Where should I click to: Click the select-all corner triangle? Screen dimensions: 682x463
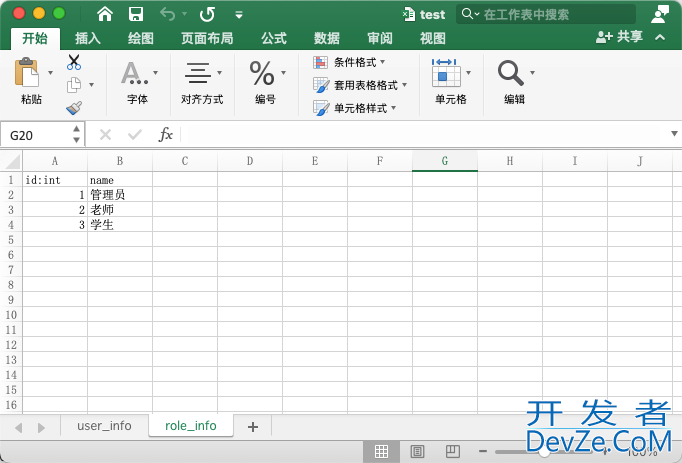click(x=12, y=161)
